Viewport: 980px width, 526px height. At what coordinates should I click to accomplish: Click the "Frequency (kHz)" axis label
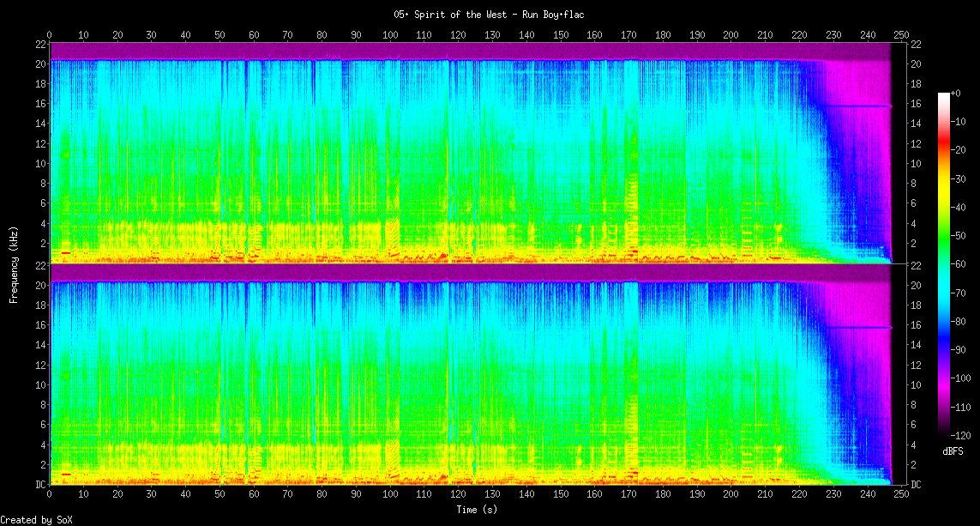pos(14,263)
